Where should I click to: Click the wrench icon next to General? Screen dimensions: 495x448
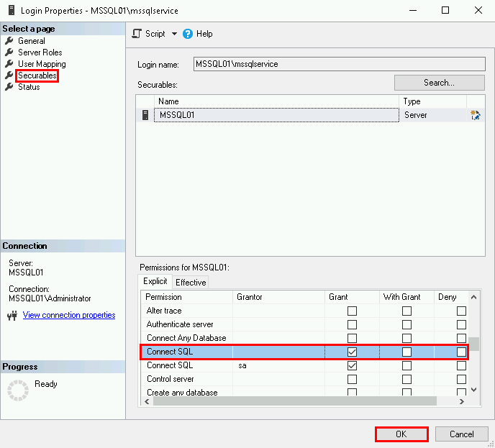click(9, 41)
